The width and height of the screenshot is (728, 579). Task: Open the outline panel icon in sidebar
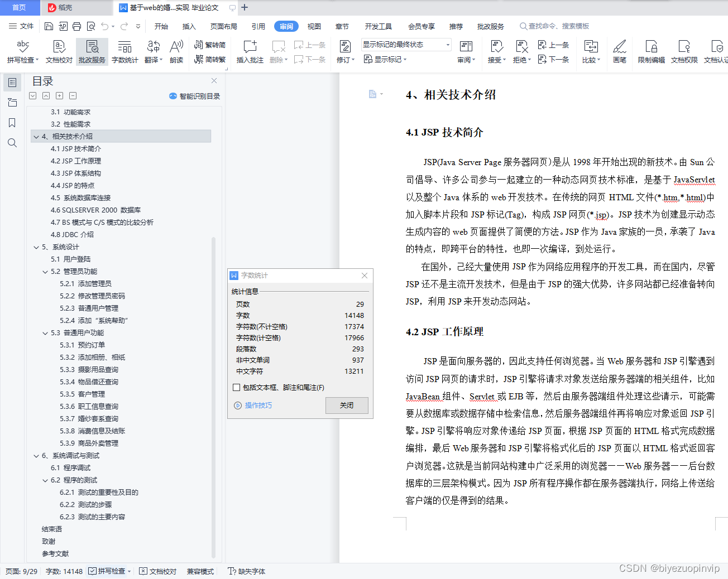[12, 83]
